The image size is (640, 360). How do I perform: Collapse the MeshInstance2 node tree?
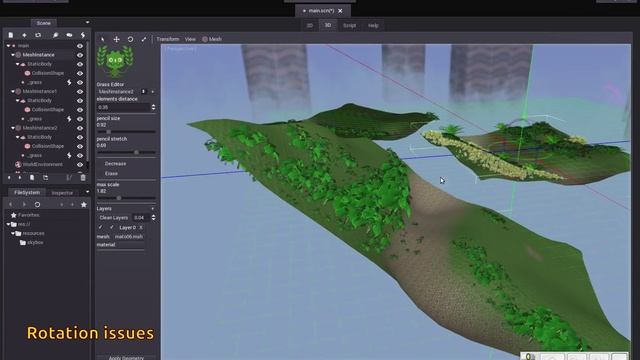point(13,128)
